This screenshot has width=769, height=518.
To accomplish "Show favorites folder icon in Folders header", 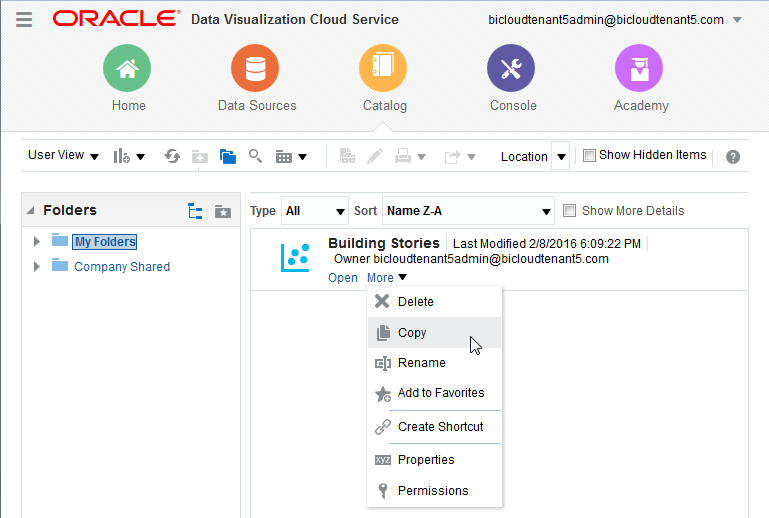I will click(x=223, y=211).
